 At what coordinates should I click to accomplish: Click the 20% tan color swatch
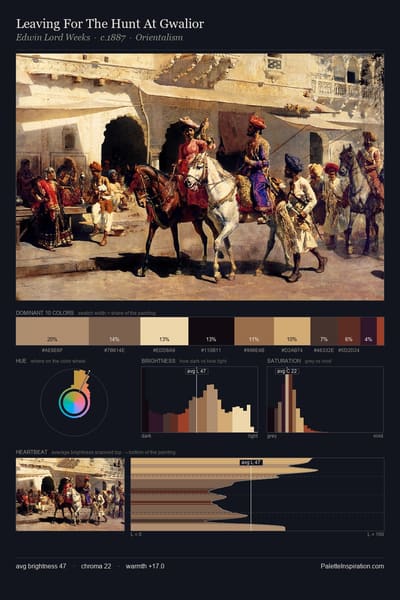click(x=52, y=331)
